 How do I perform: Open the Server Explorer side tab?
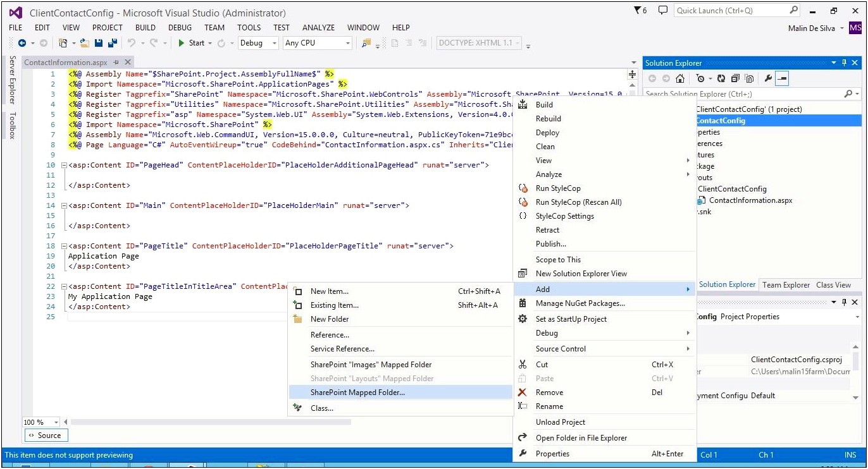point(12,80)
